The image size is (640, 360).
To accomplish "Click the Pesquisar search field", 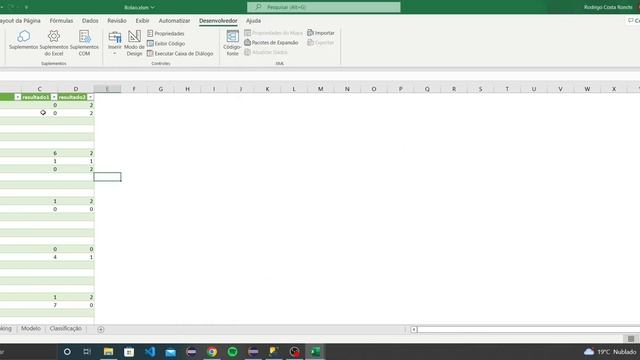I will tap(324, 7).
